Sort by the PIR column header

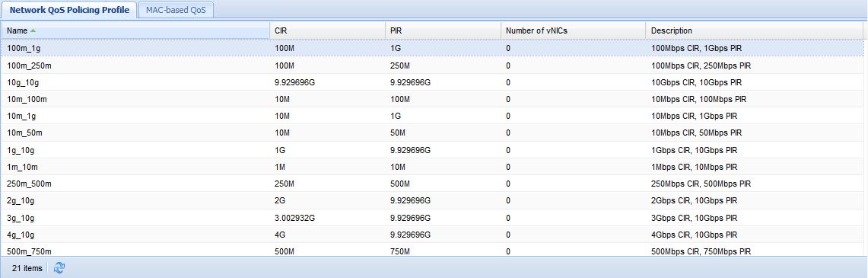click(443, 30)
